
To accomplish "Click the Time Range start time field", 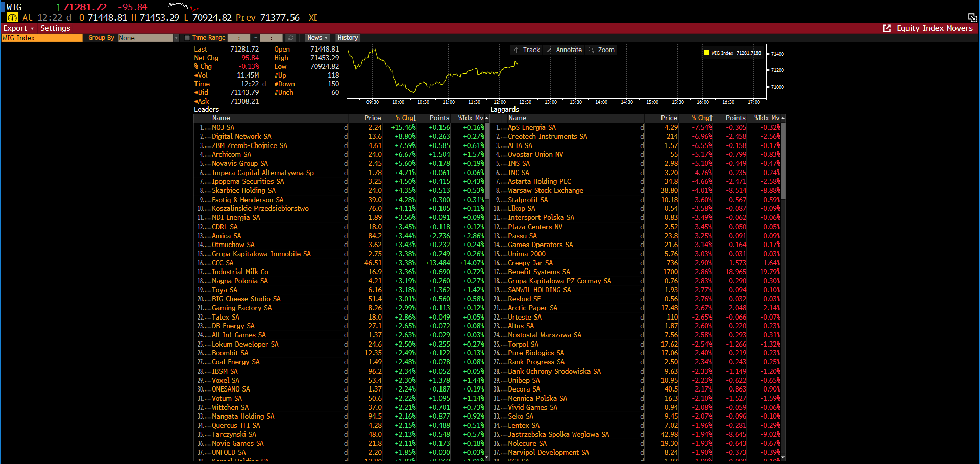I will pyautogui.click(x=239, y=38).
